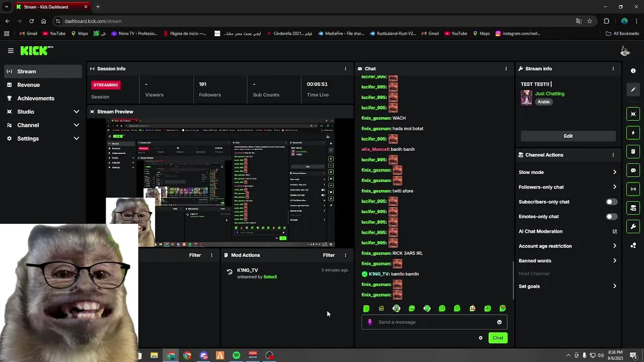
Task: Click the broadcast signal icon in right sidebar
Action: [x=633, y=189]
